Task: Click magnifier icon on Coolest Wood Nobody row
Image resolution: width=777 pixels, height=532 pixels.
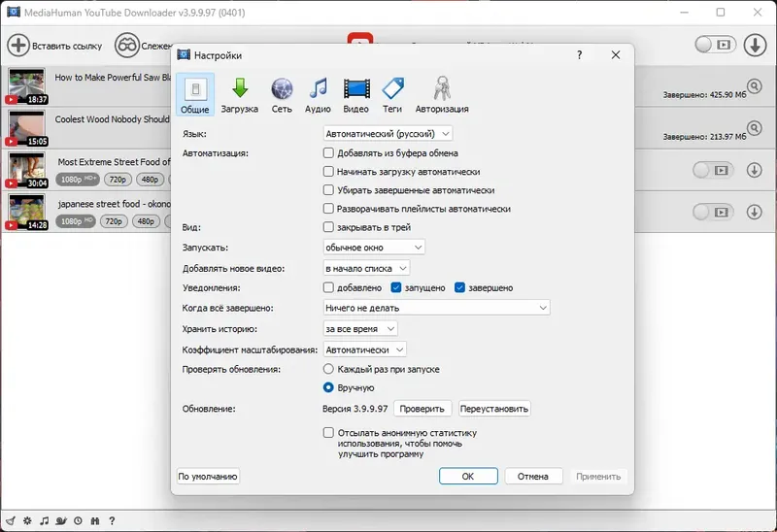Action: coord(755,128)
